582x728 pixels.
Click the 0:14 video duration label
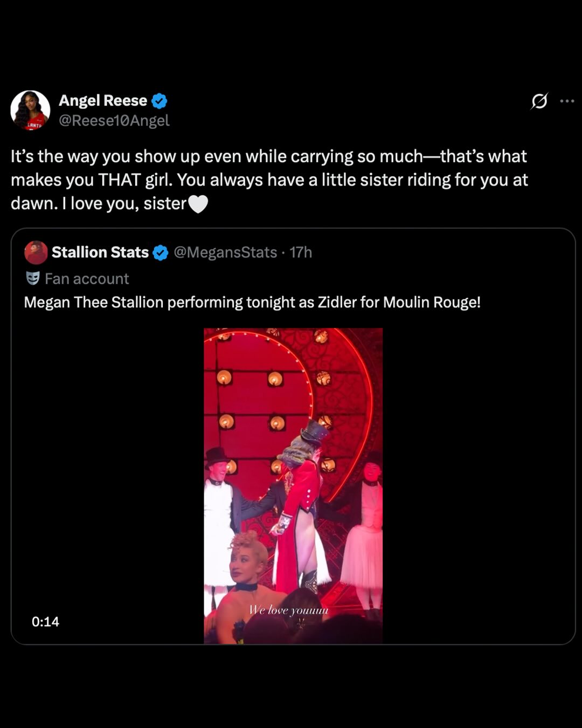click(x=45, y=622)
